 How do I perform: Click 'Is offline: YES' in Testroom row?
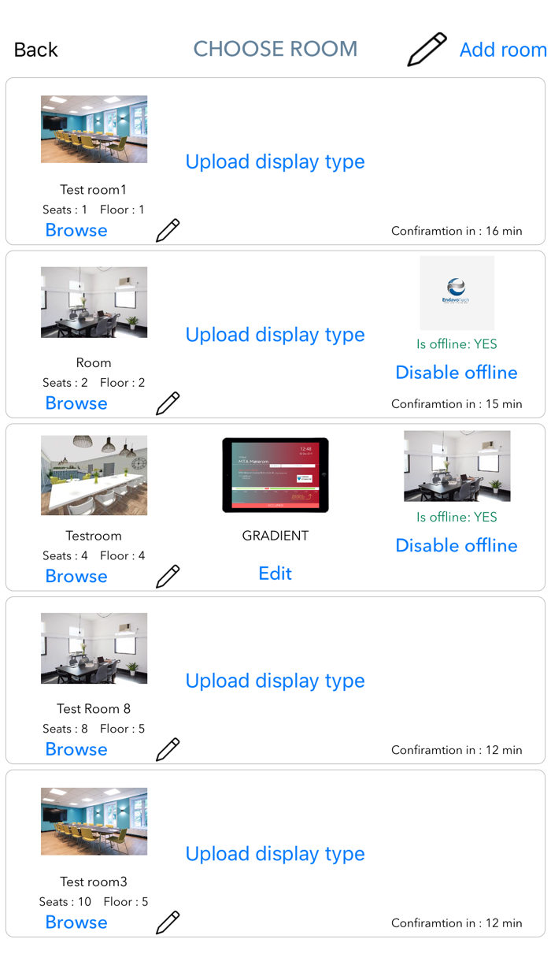pyautogui.click(x=457, y=518)
